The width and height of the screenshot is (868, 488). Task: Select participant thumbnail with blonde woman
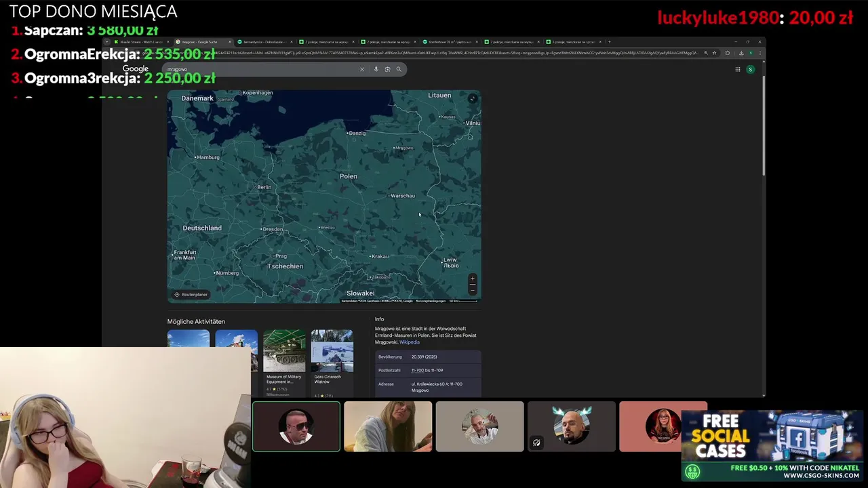[388, 426]
